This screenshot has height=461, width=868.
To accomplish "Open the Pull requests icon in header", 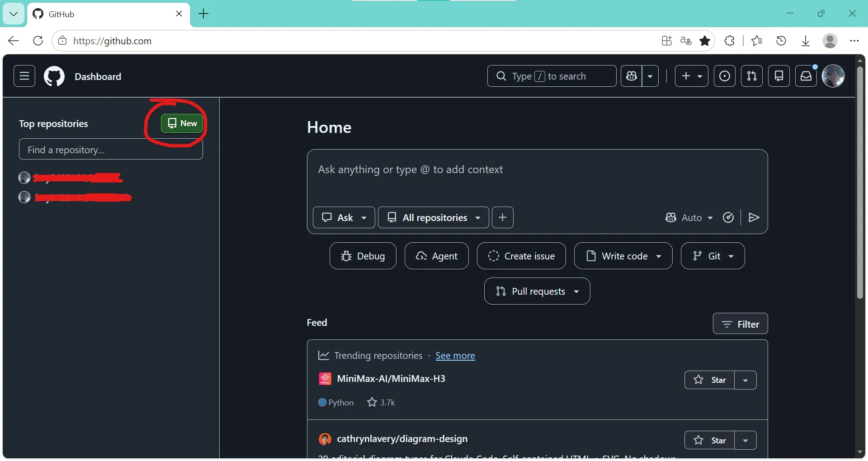I will click(x=751, y=76).
